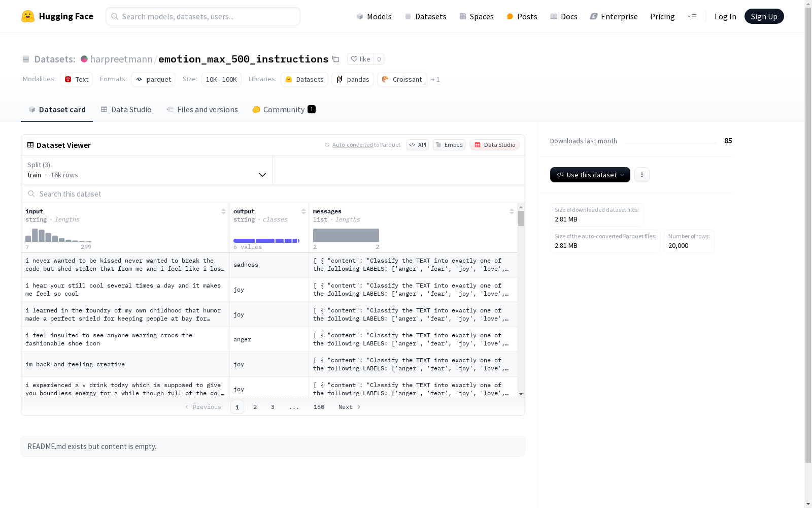Click the messages lengths histogram bar
The image size is (812, 508).
tap(346, 235)
